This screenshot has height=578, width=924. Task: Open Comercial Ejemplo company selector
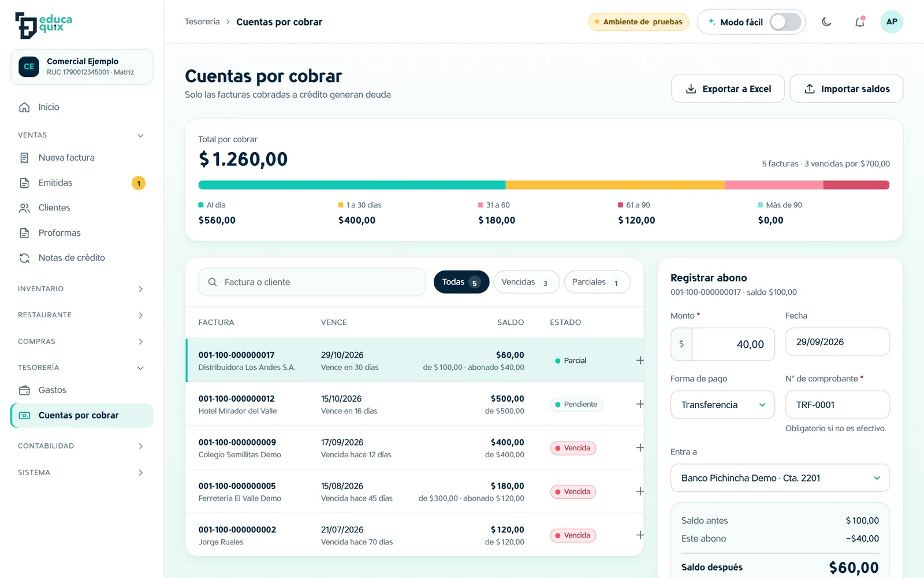pos(82,66)
